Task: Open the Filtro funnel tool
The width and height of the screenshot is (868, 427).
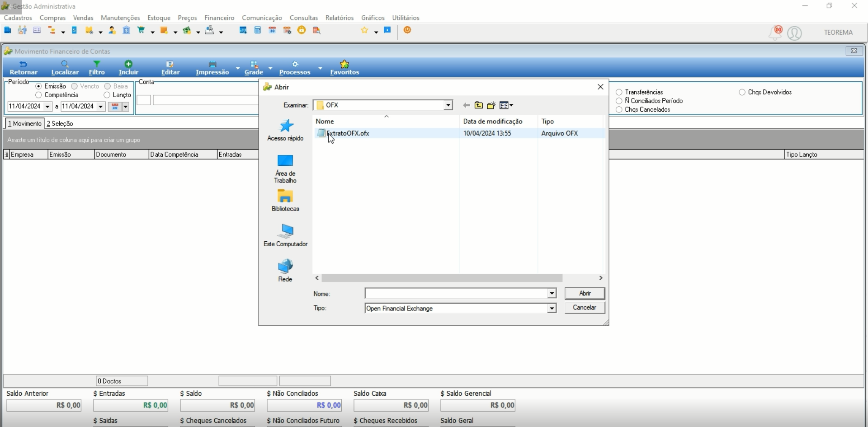Action: tap(97, 68)
